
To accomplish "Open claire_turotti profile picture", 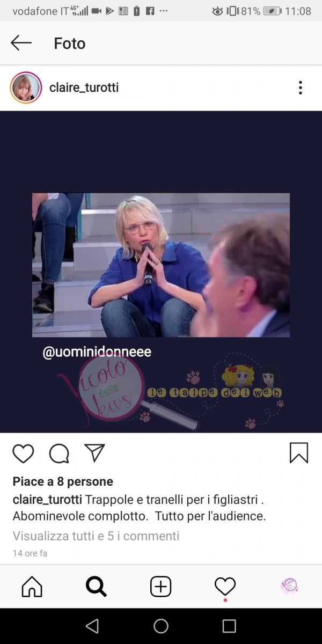I will pyautogui.click(x=26, y=87).
